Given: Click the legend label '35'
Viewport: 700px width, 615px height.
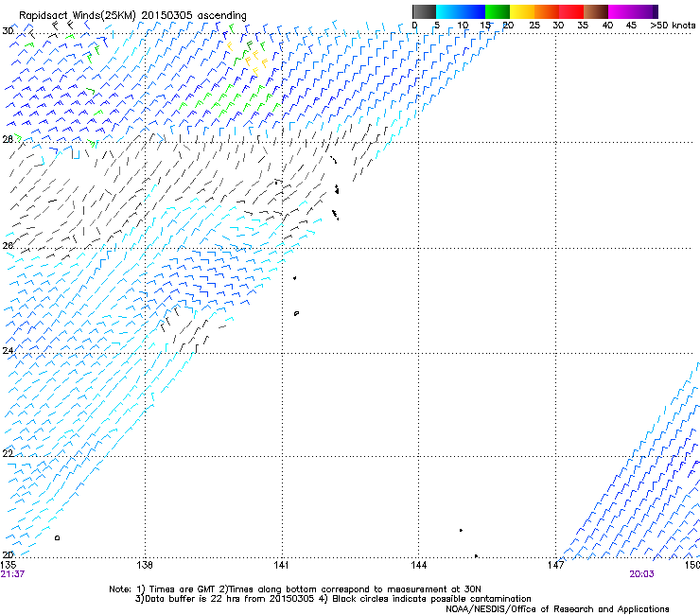Looking at the screenshot, I should pos(583,26).
